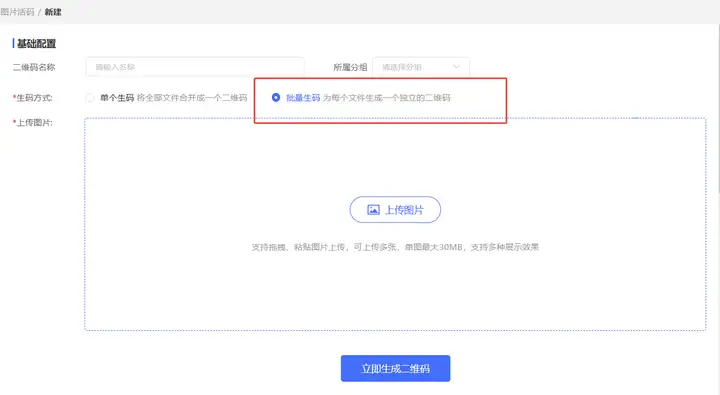Click the 上传图片 upload button
The width and height of the screenshot is (720, 395).
(395, 210)
